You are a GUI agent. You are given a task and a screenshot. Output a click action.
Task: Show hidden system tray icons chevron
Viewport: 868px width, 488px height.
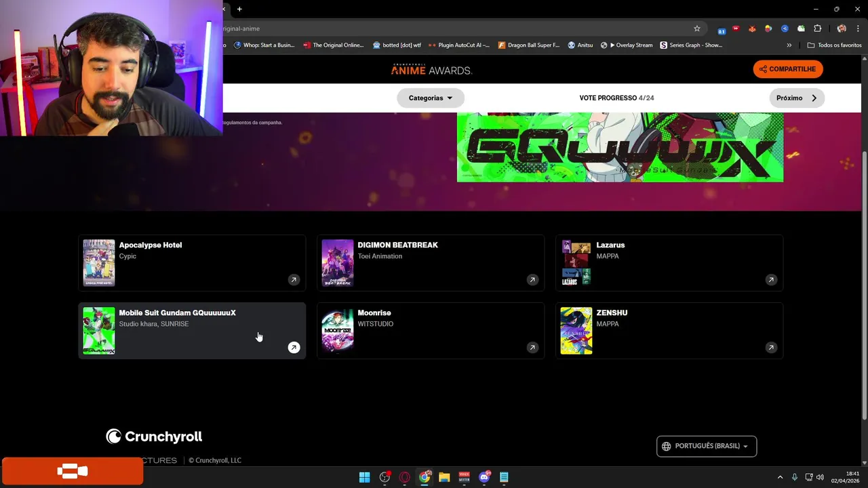[x=780, y=477]
